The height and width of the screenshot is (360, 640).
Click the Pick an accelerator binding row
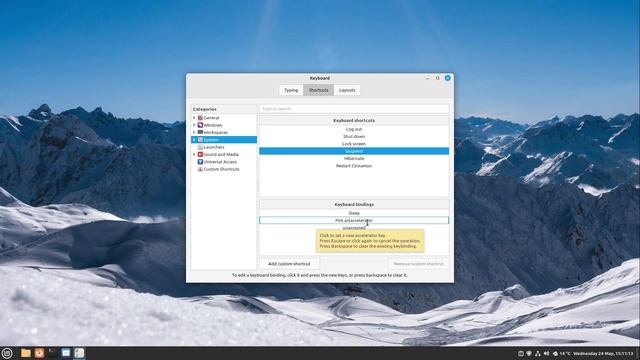(x=354, y=220)
